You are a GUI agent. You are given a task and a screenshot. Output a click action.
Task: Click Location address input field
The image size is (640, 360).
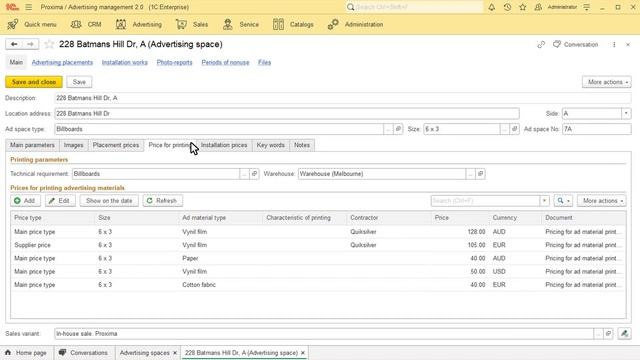click(287, 113)
